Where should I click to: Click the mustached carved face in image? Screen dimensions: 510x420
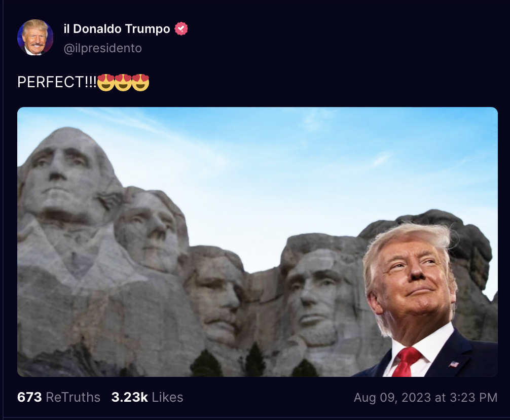[x=216, y=293]
